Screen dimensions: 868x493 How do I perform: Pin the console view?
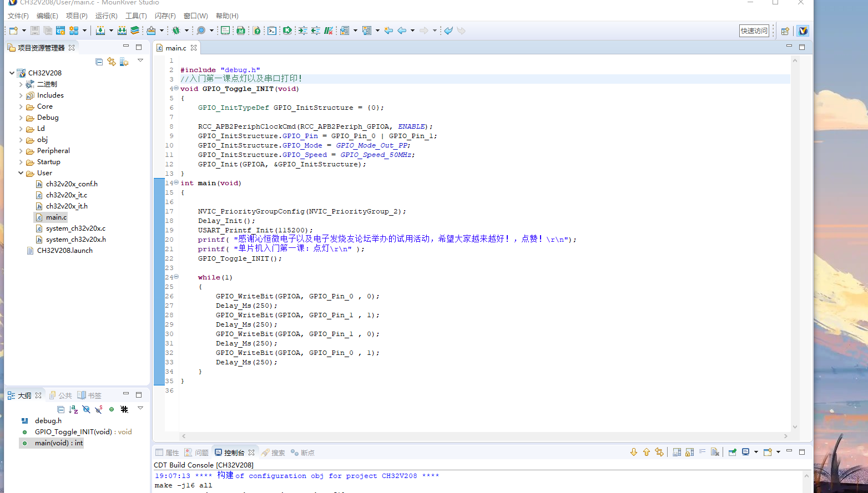point(733,452)
